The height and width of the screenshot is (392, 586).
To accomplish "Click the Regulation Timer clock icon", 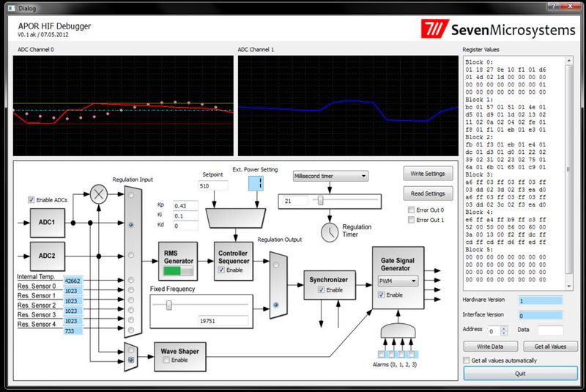I will [x=330, y=232].
